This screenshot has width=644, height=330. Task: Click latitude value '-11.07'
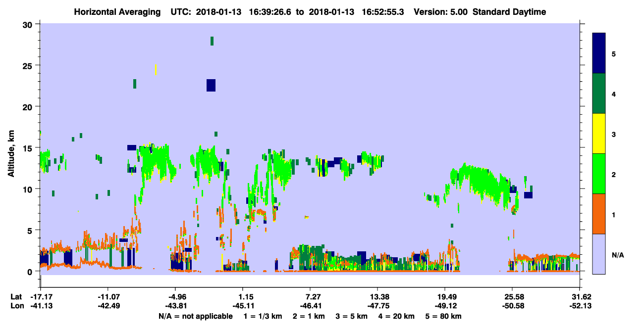107,297
